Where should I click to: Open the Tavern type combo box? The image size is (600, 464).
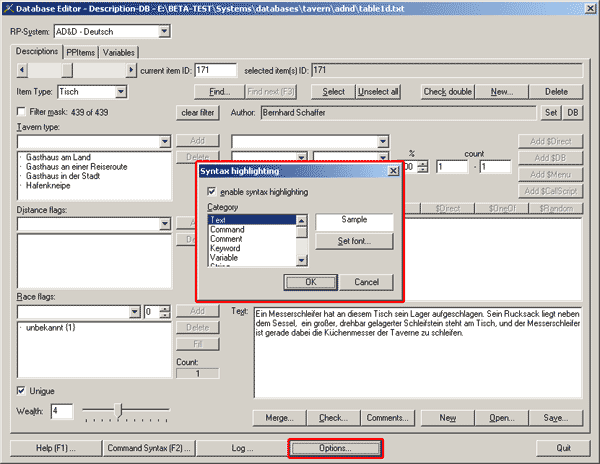[x=165, y=142]
